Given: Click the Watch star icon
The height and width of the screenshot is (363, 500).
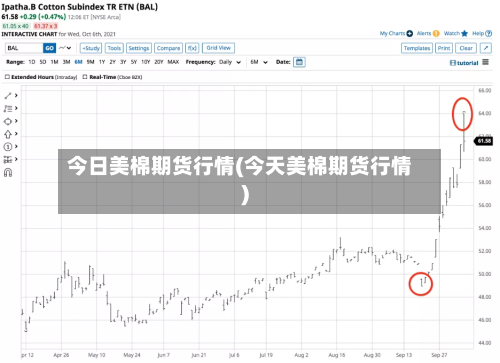Looking at the screenshot, I should 465,33.
